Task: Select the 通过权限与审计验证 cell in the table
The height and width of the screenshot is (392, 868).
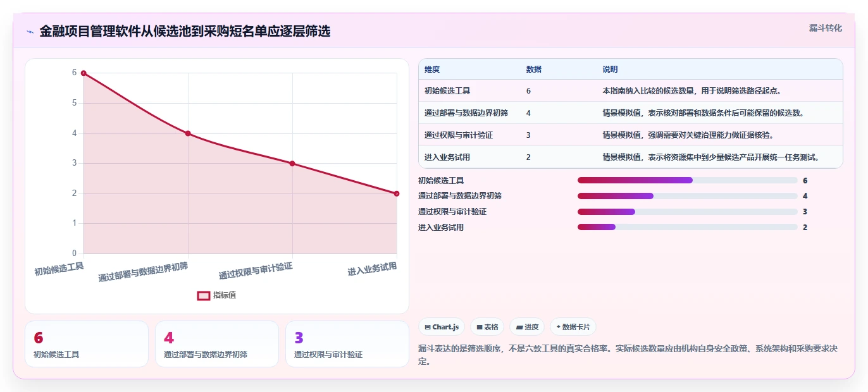Action: pos(459,135)
